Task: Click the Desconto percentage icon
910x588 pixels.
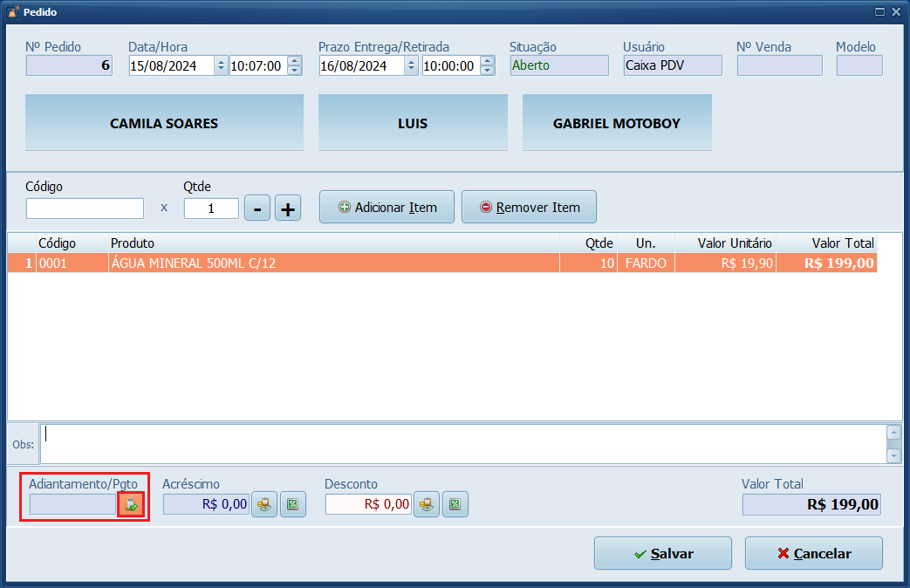Action: pos(455,504)
